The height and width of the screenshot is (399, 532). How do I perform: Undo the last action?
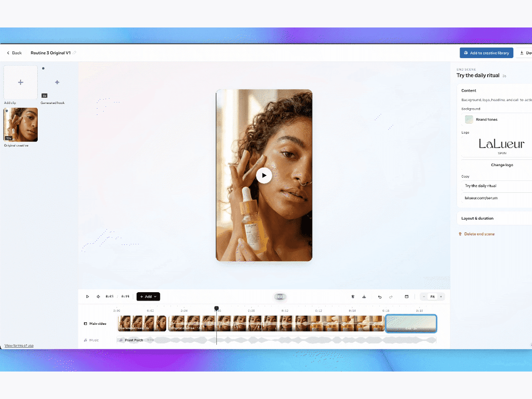pos(380,297)
